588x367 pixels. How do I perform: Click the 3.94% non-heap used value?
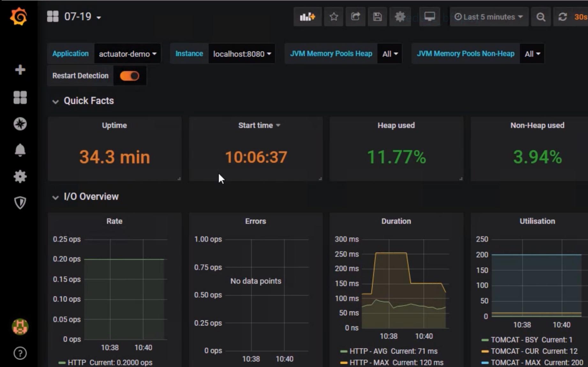pyautogui.click(x=538, y=157)
